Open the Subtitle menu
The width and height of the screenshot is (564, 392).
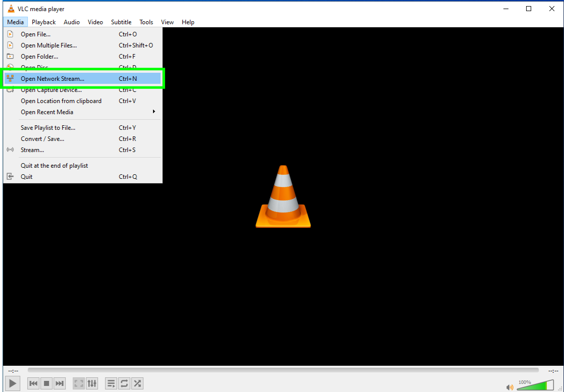click(121, 22)
